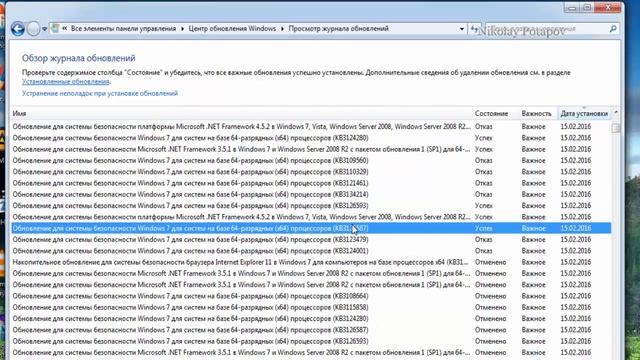The width and height of the screenshot is (640, 360).
Task: Click the Control Panel icon in the address bar
Action: 55,29
